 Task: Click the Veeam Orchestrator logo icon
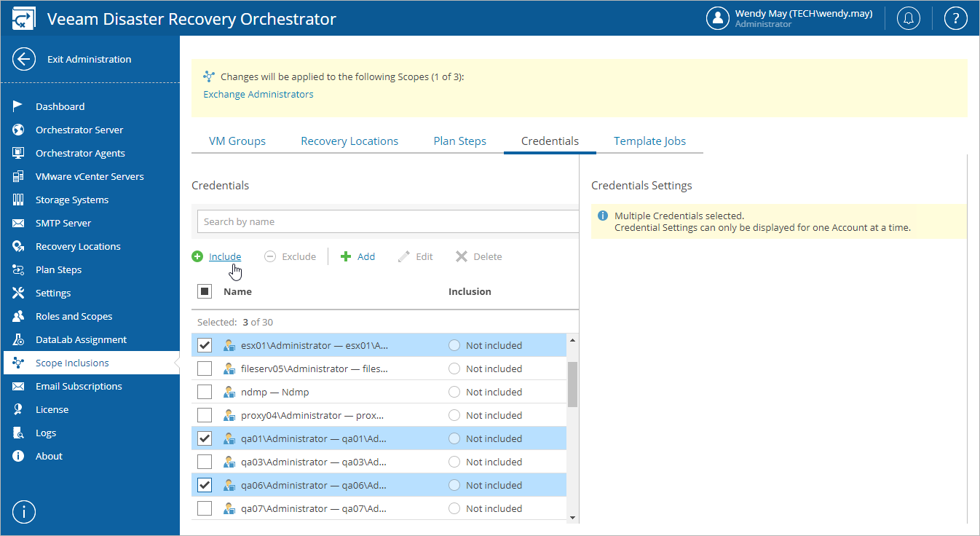pos(23,19)
